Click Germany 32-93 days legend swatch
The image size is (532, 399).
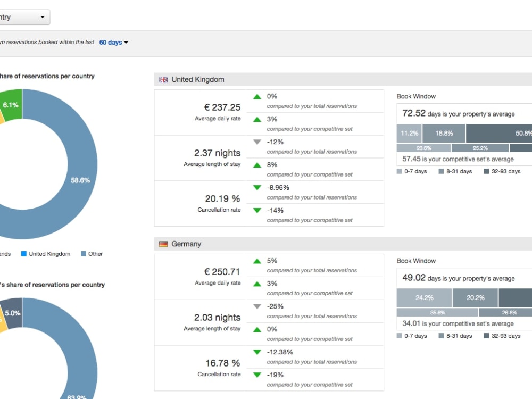pyautogui.click(x=486, y=336)
